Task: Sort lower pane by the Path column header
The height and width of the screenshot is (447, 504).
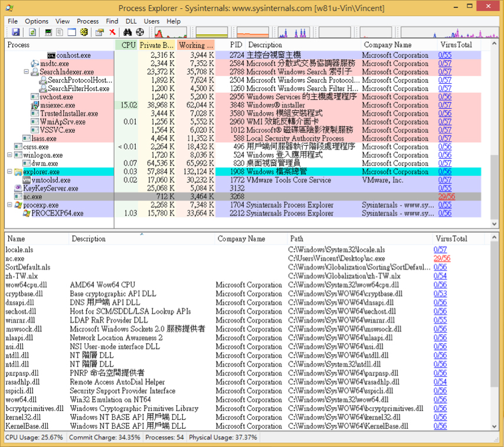Action: tap(359, 239)
